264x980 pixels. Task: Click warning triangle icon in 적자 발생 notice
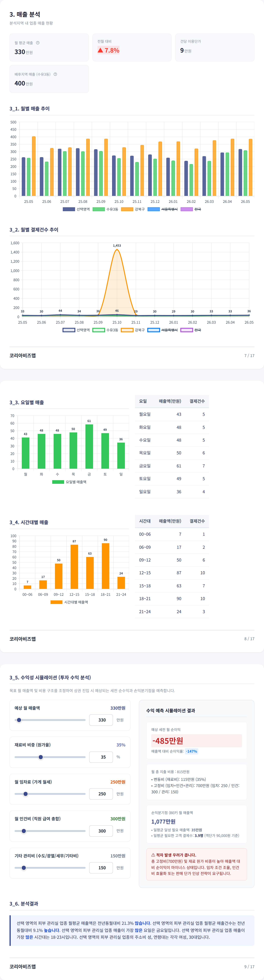click(x=153, y=855)
